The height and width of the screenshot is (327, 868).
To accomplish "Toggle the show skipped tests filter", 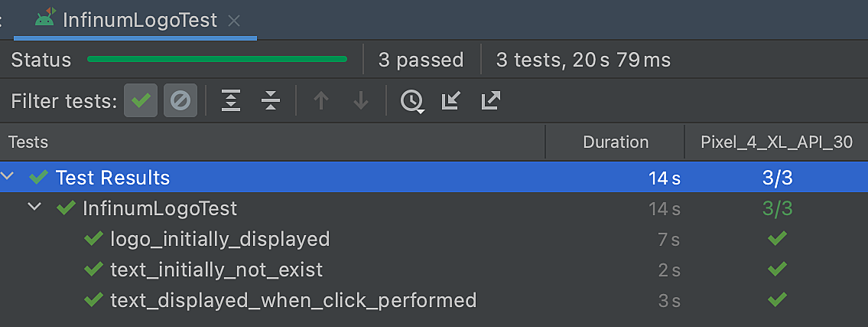I will 180,100.
